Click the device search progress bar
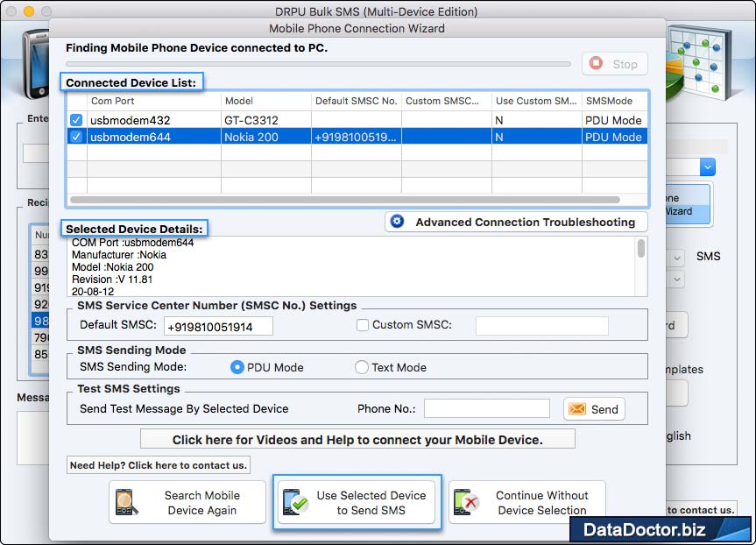Screen dimensions: 756x545 [318, 64]
